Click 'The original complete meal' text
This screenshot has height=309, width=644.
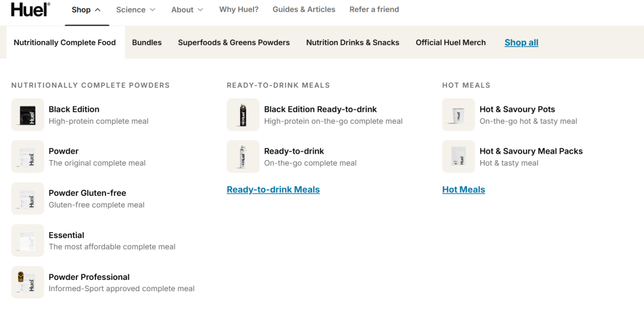coord(97,163)
